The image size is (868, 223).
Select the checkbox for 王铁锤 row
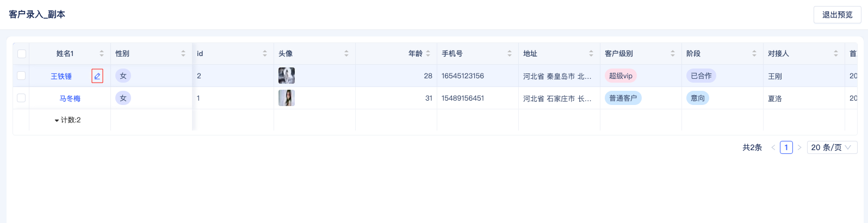[x=21, y=76]
